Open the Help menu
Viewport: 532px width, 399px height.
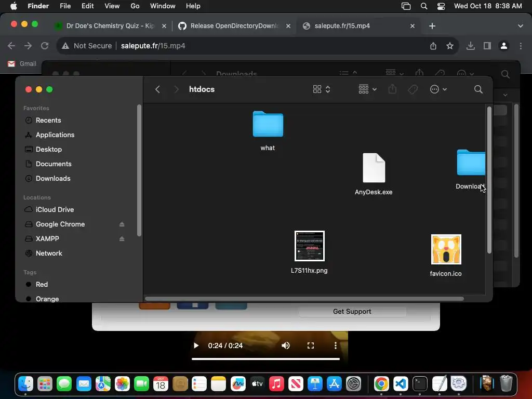(193, 6)
